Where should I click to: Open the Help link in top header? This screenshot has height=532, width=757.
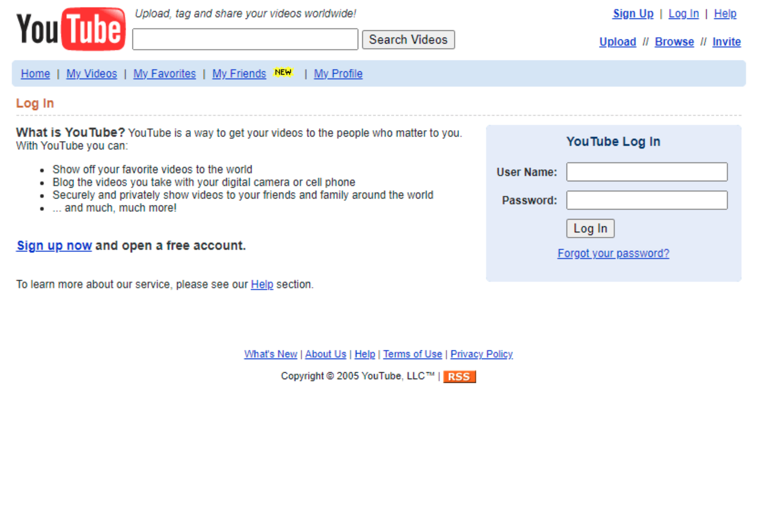(x=725, y=13)
